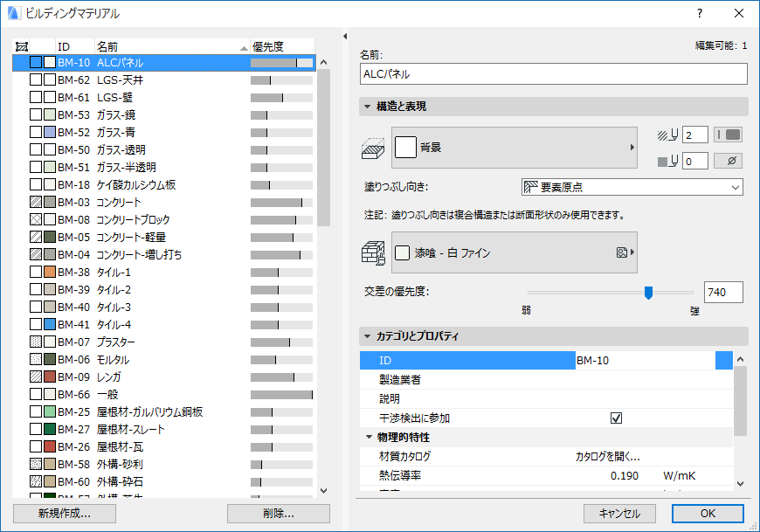Click the fill pattern icon of コンクリート-軽量
This screenshot has width=760, height=532.
(x=36, y=237)
